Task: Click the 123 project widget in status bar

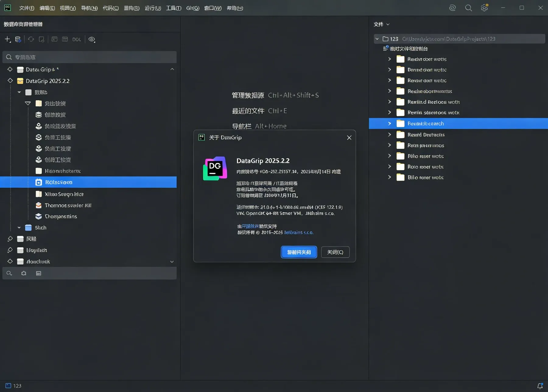Action: 13,386
